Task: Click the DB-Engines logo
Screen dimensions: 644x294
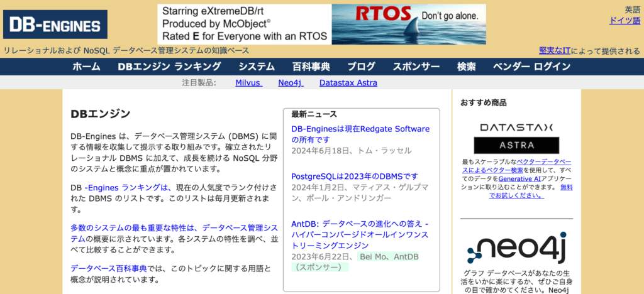Action: click(x=55, y=24)
